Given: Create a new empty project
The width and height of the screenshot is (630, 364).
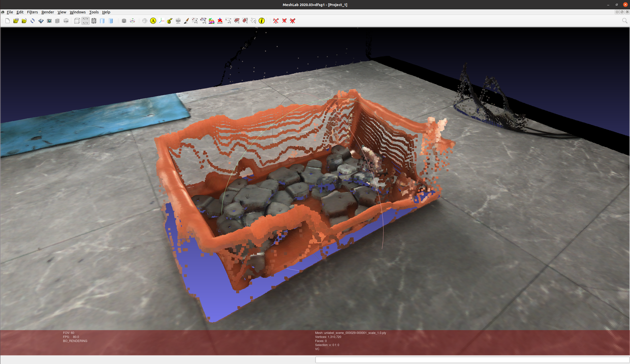Looking at the screenshot, I should pyautogui.click(x=7, y=21).
